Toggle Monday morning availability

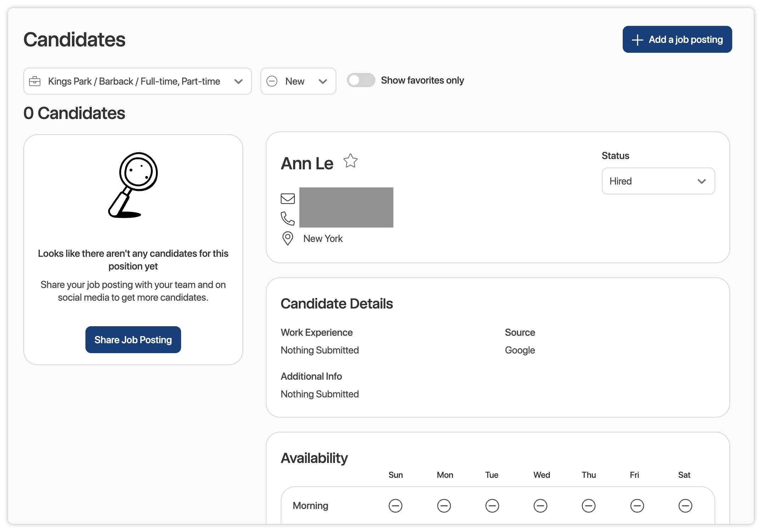tap(444, 505)
